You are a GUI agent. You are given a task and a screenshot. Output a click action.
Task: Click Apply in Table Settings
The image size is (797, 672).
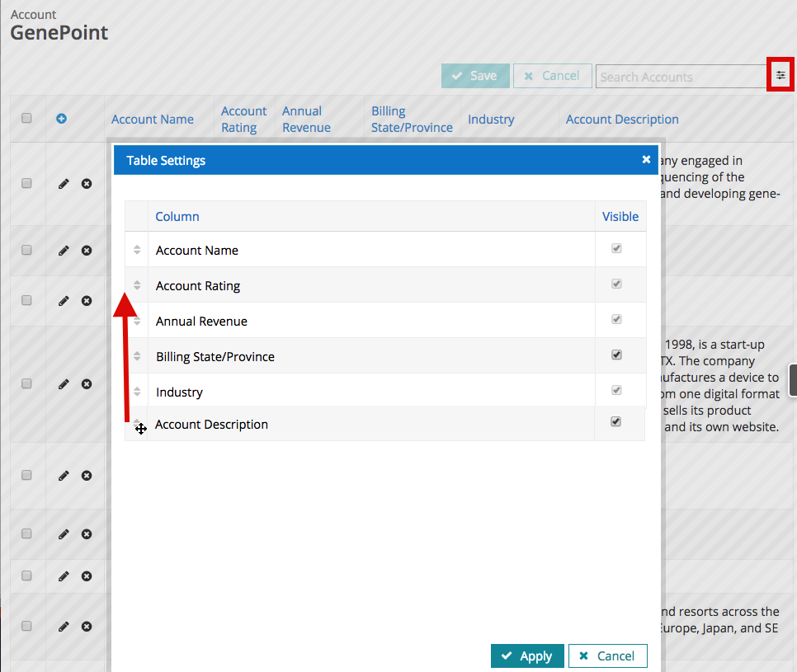click(527, 656)
